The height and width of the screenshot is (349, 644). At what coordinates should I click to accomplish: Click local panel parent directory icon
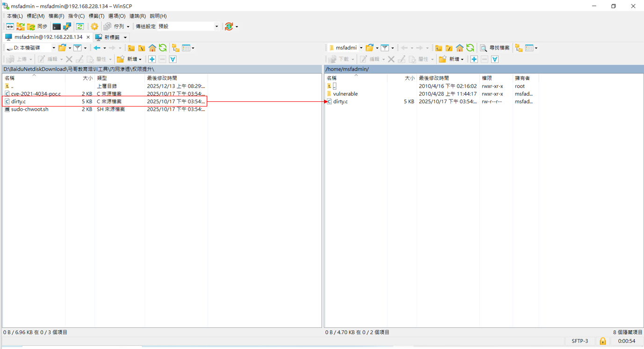click(131, 48)
